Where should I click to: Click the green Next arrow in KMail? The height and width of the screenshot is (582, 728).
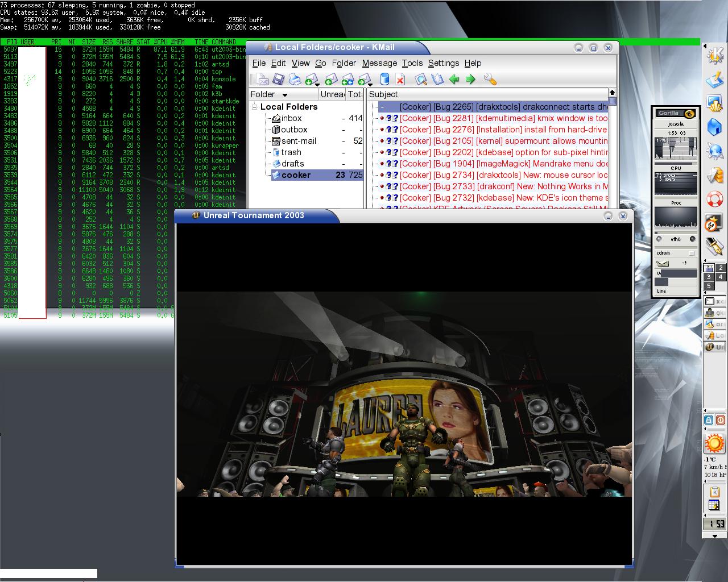coord(470,79)
